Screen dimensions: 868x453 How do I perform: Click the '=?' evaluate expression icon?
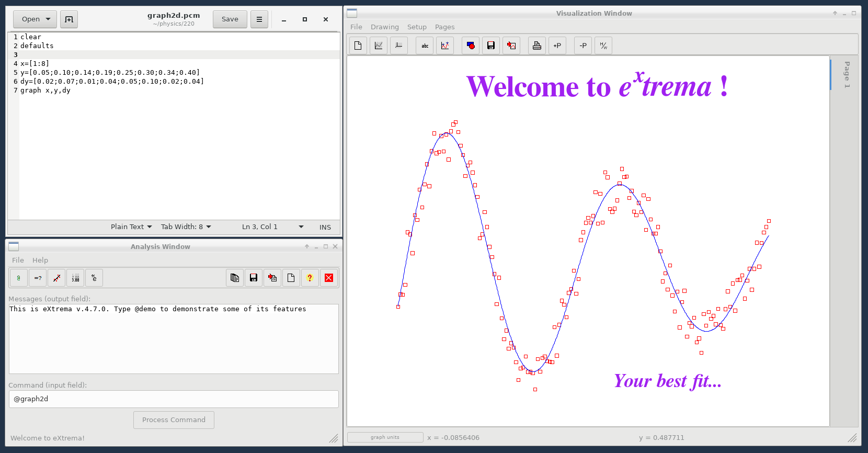point(38,278)
